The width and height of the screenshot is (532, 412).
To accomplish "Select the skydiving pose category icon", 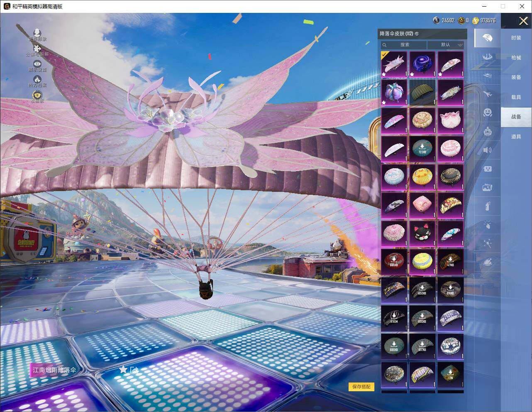I will (x=487, y=56).
